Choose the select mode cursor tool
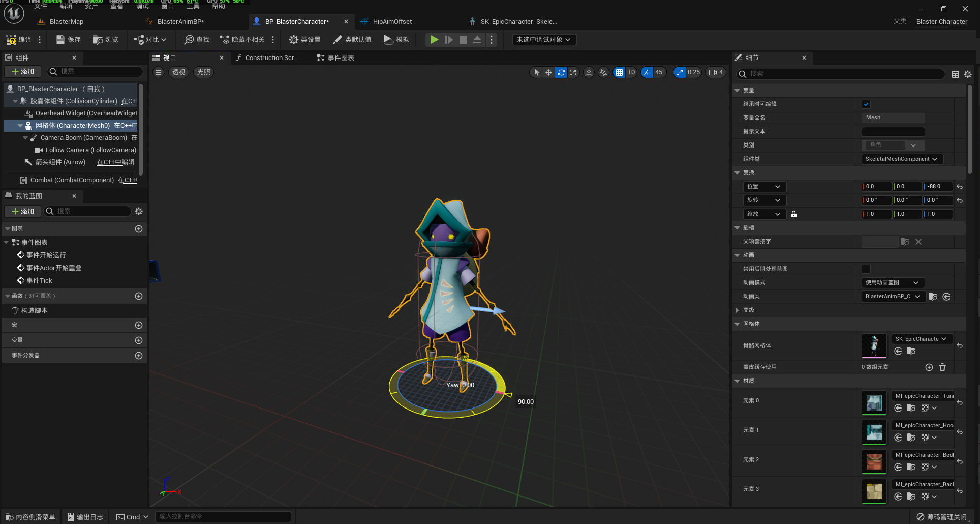Image resolution: width=980 pixels, height=524 pixels. pos(536,72)
